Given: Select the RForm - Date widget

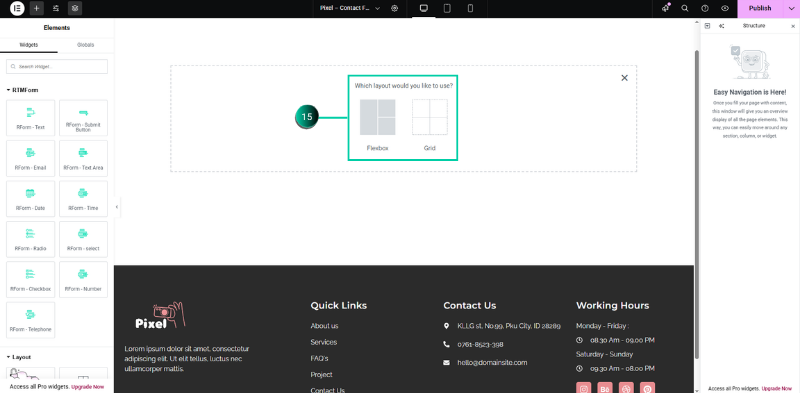Looking at the screenshot, I should 30,199.
